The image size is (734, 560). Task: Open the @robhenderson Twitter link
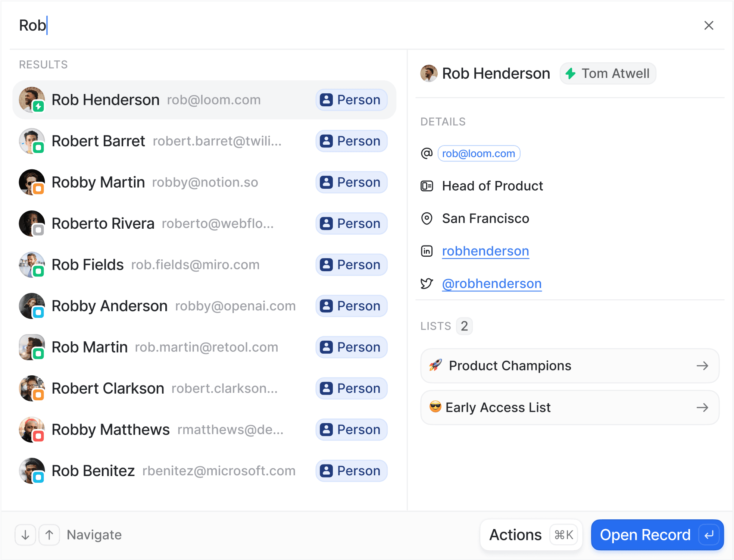[491, 284]
